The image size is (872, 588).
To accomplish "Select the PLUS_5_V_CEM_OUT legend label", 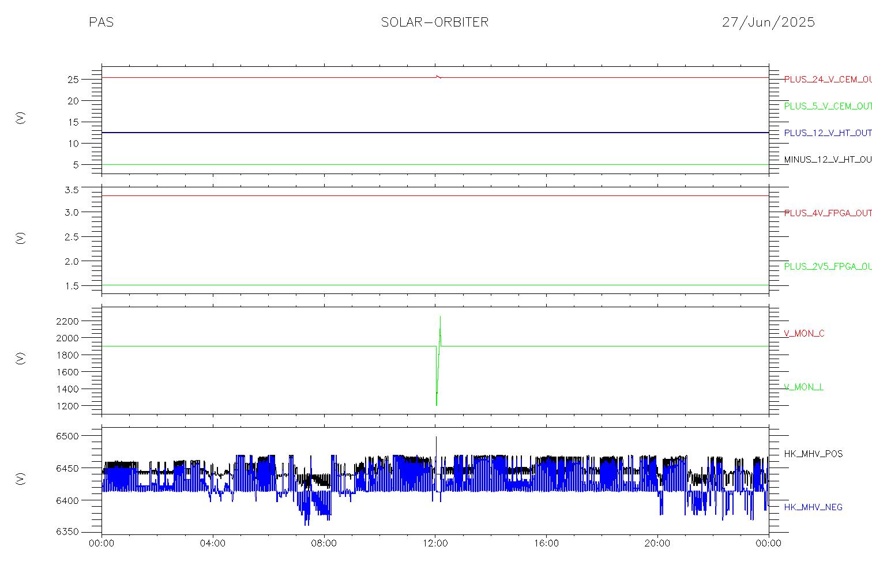I will coord(828,106).
